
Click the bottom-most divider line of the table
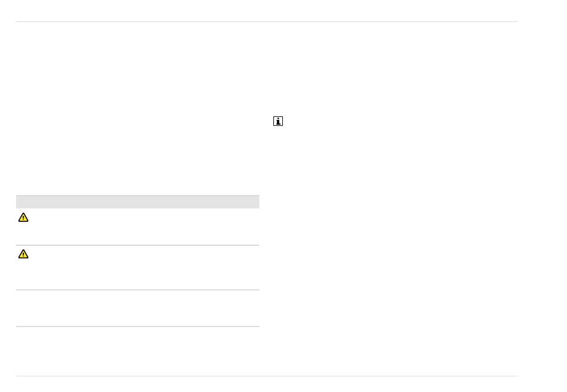(138, 326)
